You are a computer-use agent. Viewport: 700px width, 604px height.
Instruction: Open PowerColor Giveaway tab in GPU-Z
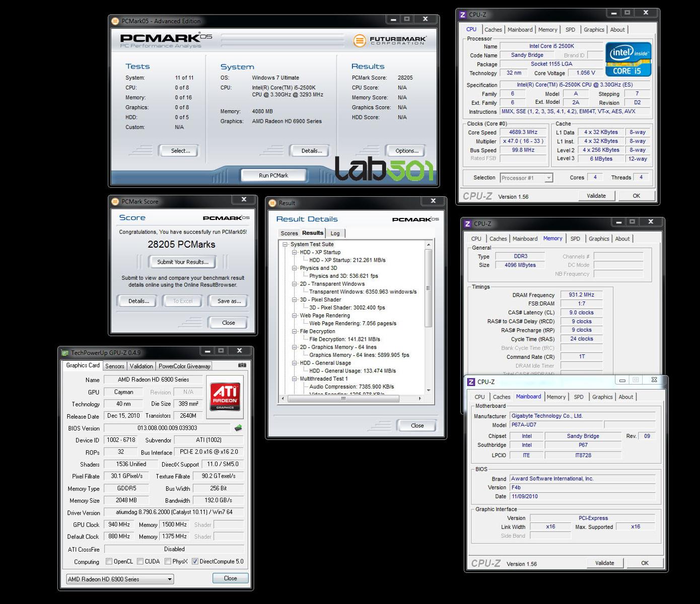pos(184,366)
